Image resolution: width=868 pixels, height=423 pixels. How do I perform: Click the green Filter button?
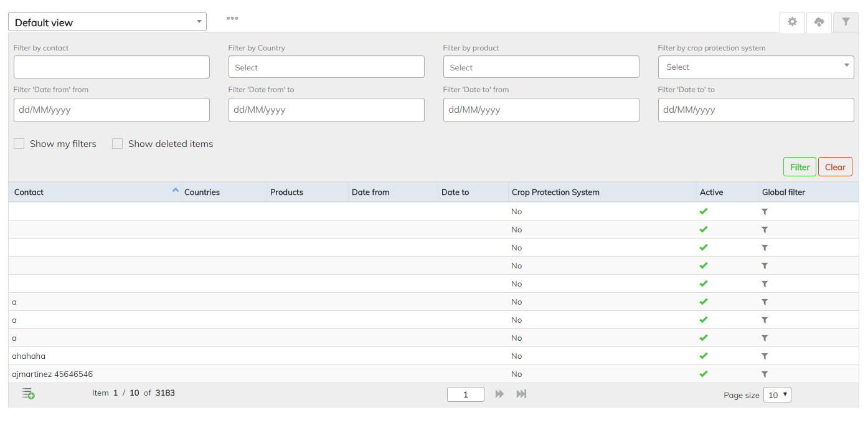click(800, 167)
